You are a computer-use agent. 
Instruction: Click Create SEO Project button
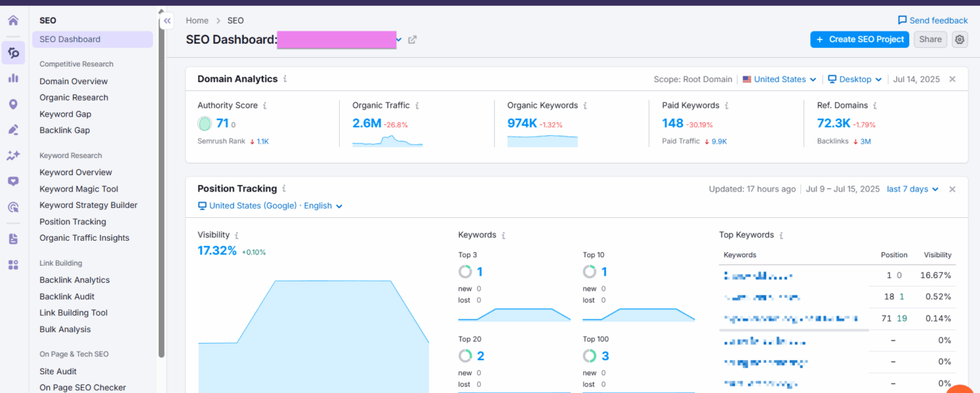click(x=860, y=39)
